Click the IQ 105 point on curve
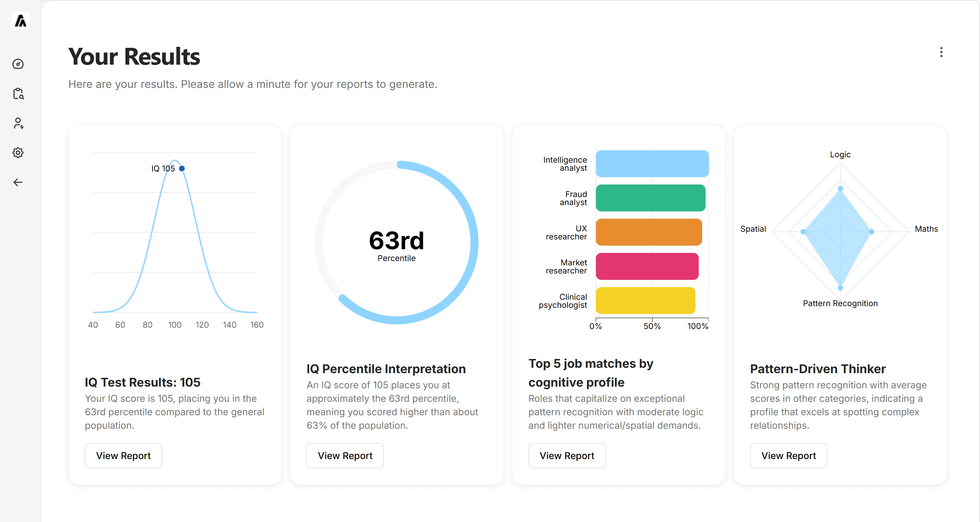Screen dimensions: 980x522 (x=182, y=168)
